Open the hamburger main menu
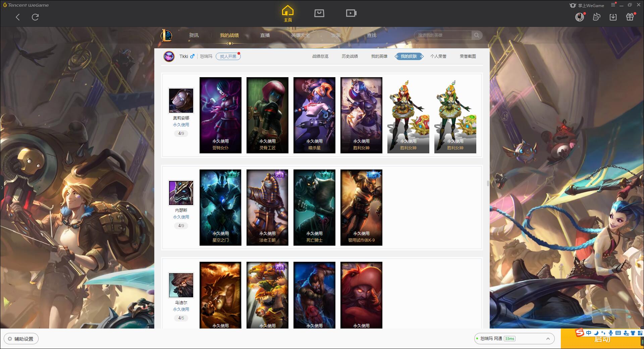 coord(613,5)
